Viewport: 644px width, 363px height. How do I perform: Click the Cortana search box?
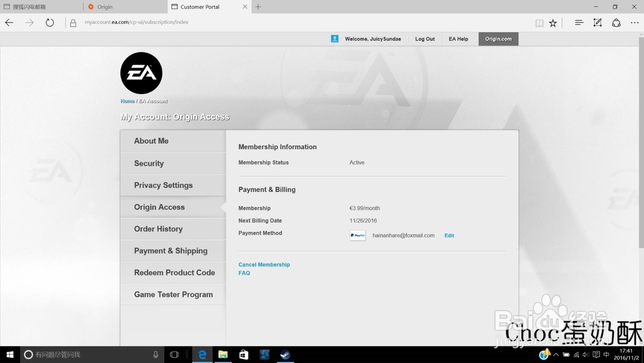tap(91, 355)
